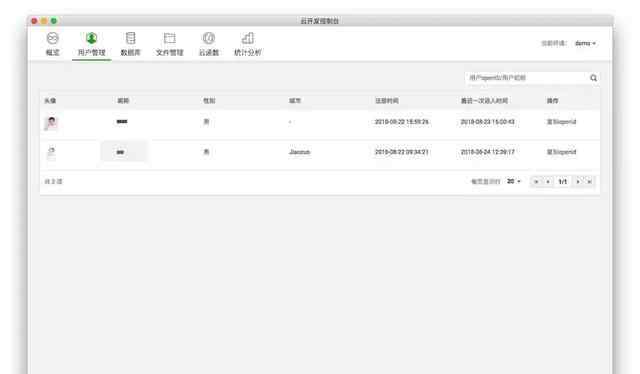The height and width of the screenshot is (374, 640).
Task: Open the 云函数 cloud functions icon
Action: [209, 38]
